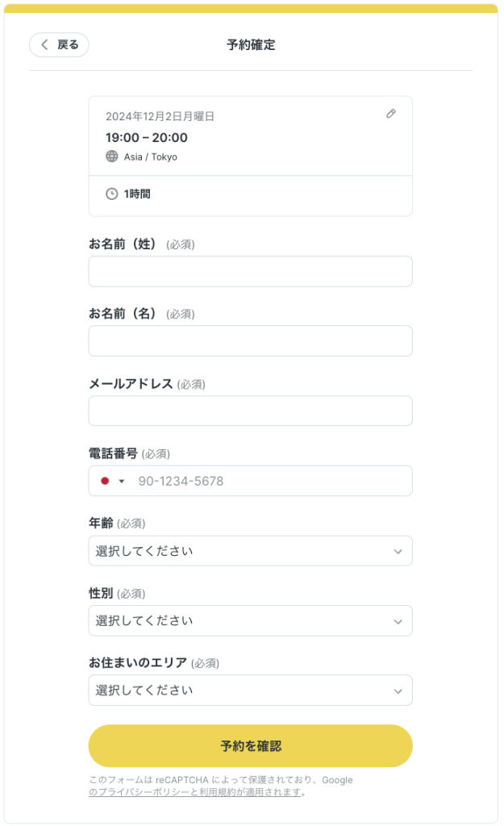504x826 pixels.
Task: Click the globe icon beside Asia / Tokyo
Action: 112,156
